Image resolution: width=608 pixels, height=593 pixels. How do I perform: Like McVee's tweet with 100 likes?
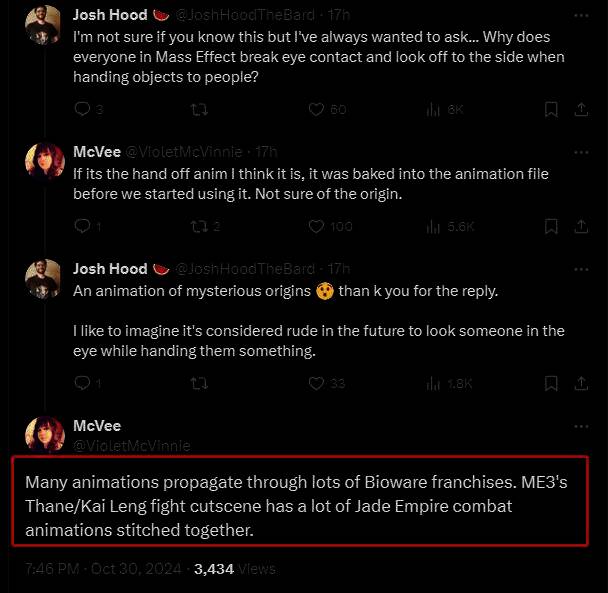pyautogui.click(x=316, y=226)
